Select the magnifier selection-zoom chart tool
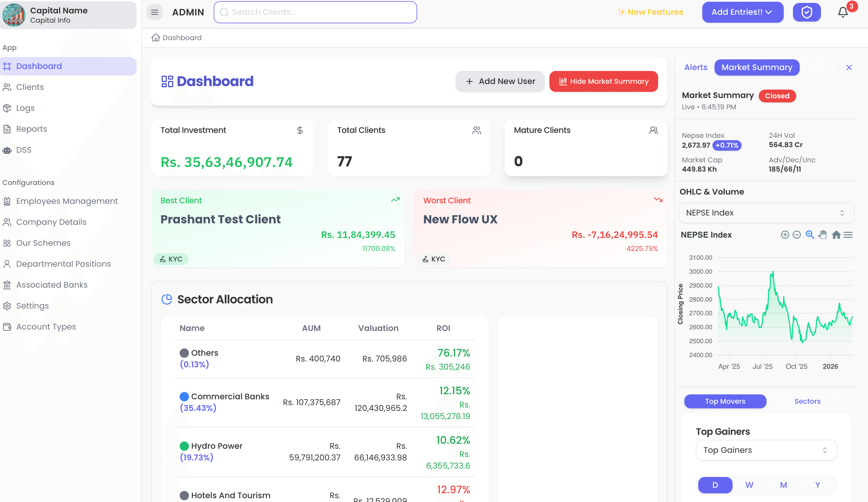The width and height of the screenshot is (868, 502). coord(810,235)
